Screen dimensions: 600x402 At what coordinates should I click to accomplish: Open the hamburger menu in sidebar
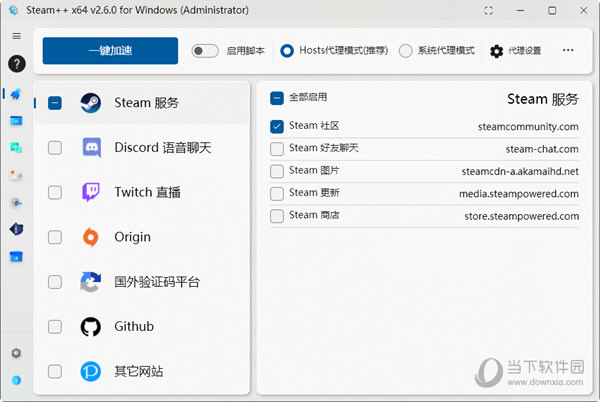(x=16, y=36)
